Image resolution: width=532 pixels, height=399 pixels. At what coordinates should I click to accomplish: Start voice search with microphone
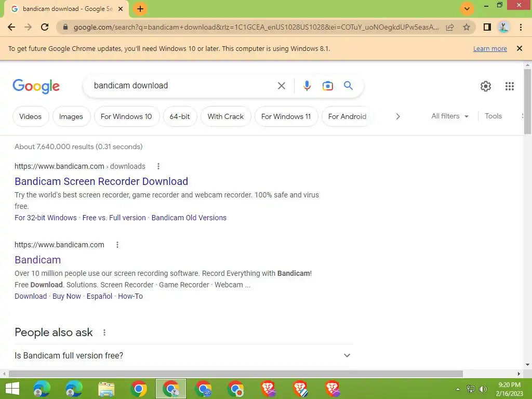click(x=307, y=86)
